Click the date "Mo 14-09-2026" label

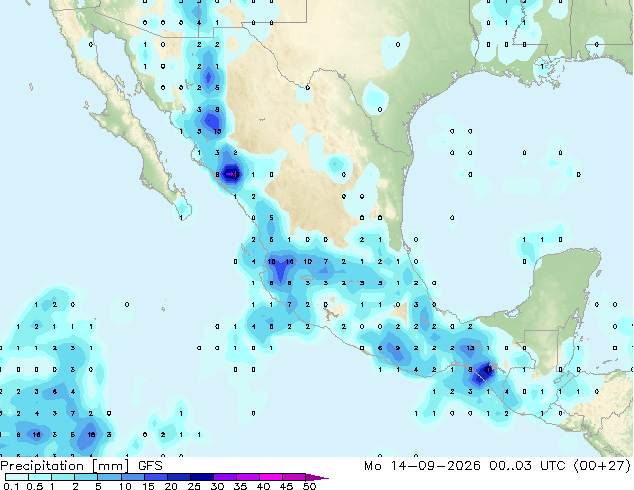tap(423, 466)
